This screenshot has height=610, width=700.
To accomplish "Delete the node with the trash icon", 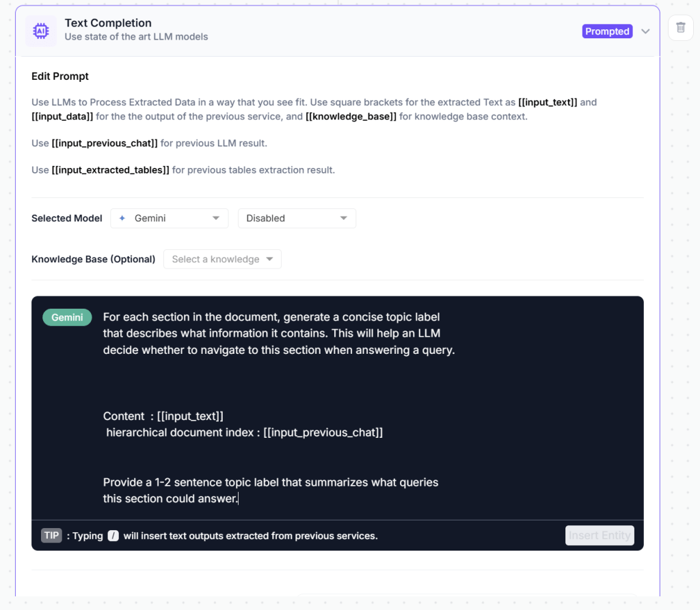I will tap(680, 27).
